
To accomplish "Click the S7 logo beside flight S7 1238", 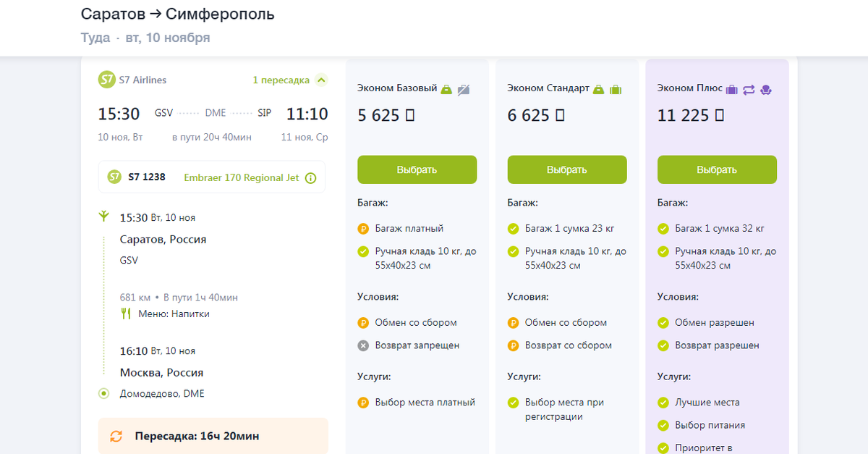I will click(x=114, y=177).
